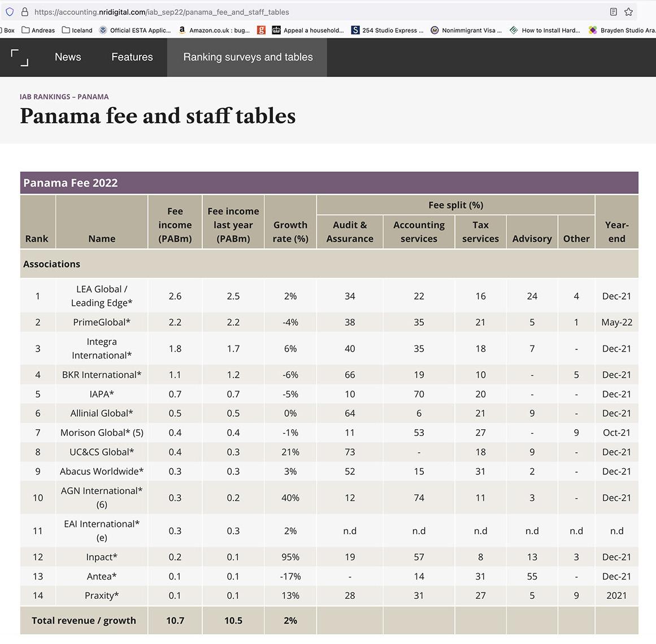The width and height of the screenshot is (656, 644).
Task: Select Morison Global* (5) name cell
Action: point(102,433)
